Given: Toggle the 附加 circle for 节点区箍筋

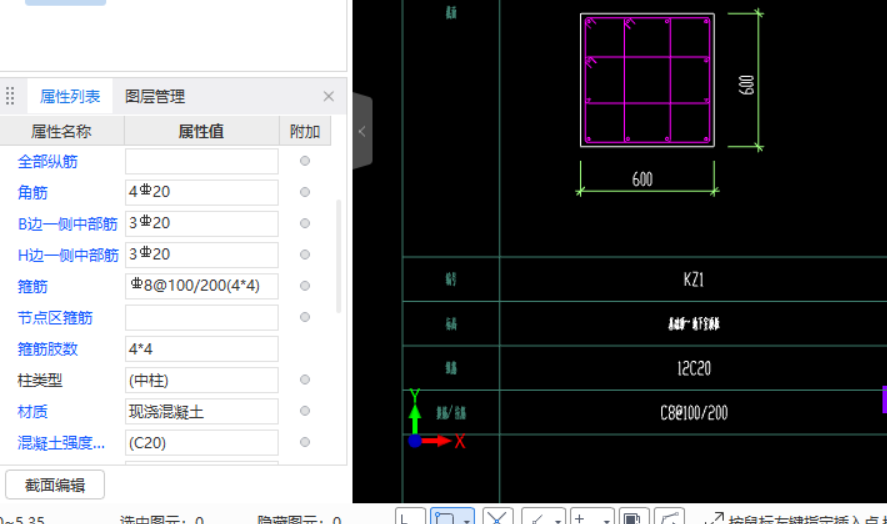Looking at the screenshot, I should point(305,317).
